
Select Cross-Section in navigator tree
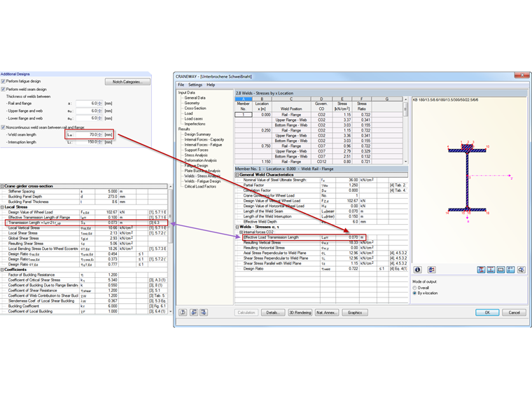[x=195, y=108]
